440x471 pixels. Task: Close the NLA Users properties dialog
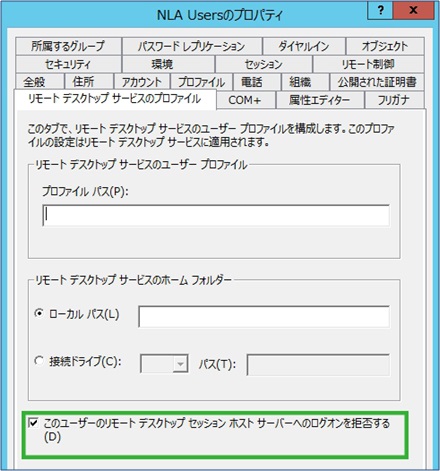point(413,11)
